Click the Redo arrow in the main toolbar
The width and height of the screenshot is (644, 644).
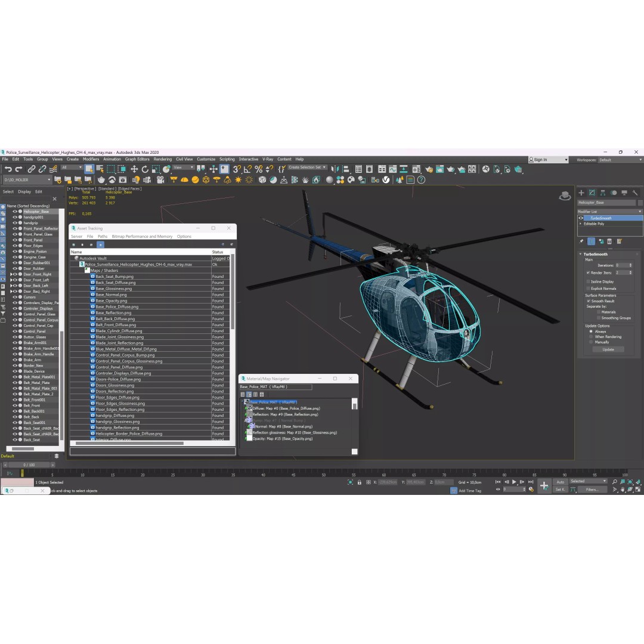(x=18, y=169)
